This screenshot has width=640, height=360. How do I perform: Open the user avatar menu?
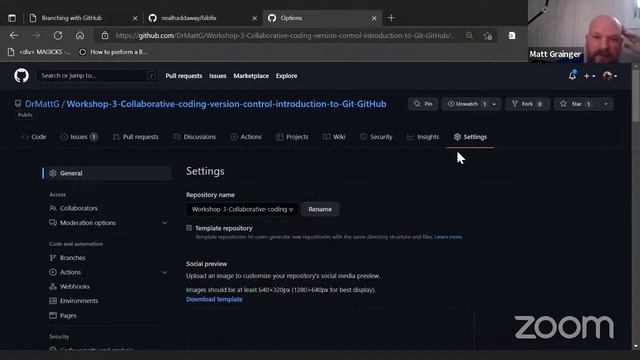tap(610, 76)
